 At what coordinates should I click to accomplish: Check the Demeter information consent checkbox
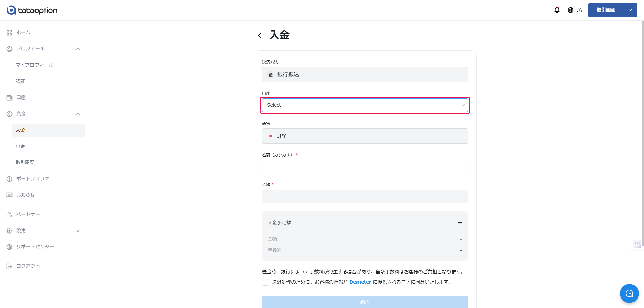266,282
